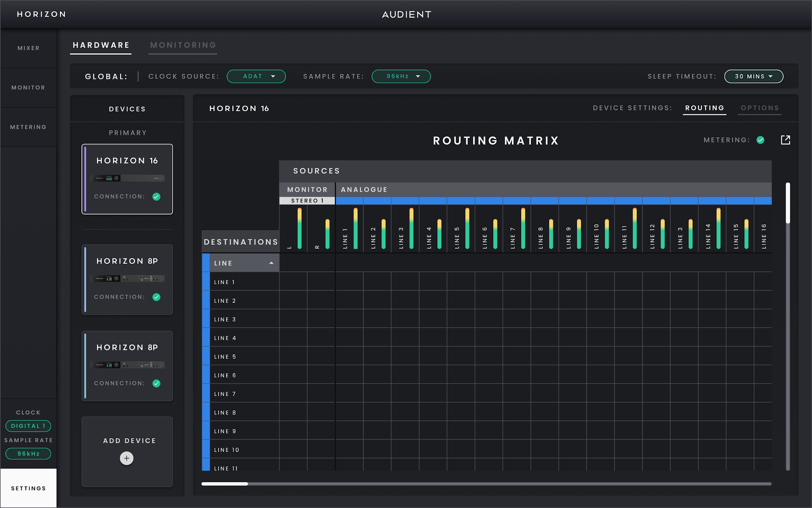Switch to the Monitoring tab
This screenshot has height=508, width=812.
click(183, 45)
